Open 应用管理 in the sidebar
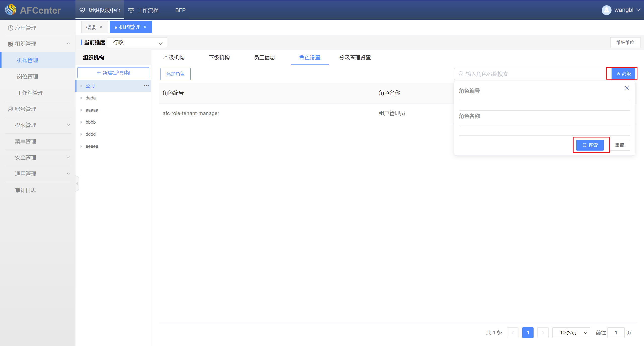644x346 pixels. 38,28
